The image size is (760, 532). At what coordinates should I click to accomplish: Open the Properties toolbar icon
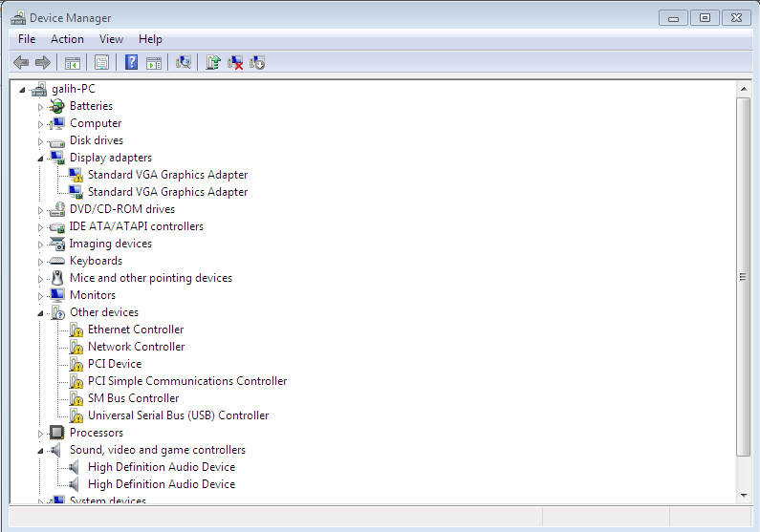101,62
